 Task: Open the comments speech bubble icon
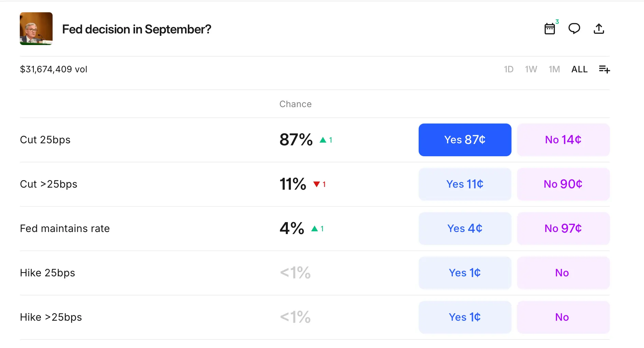point(574,29)
